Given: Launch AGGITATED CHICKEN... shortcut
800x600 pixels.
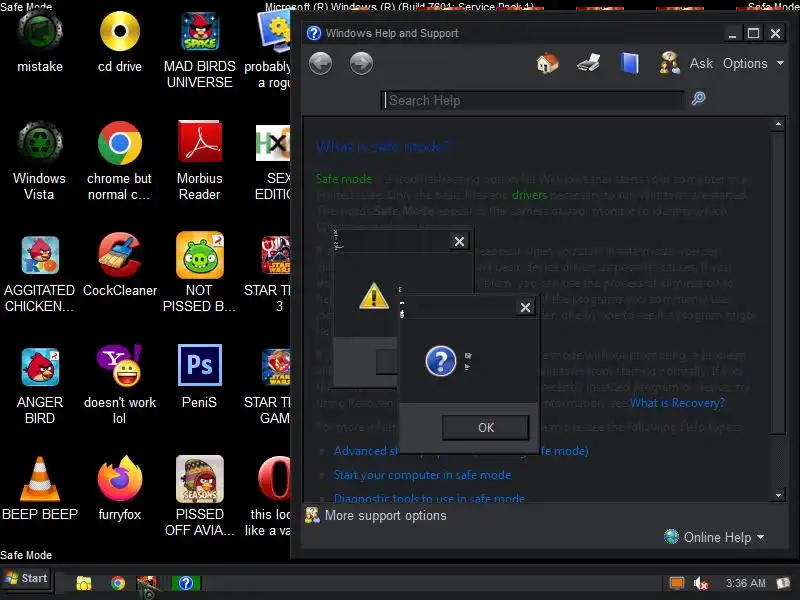Looking at the screenshot, I should 40,273.
